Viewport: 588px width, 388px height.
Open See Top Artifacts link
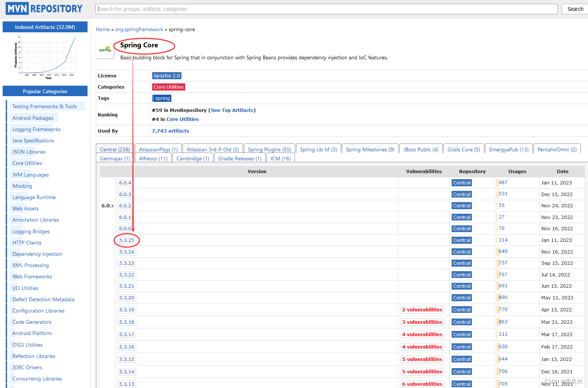pyautogui.click(x=232, y=110)
